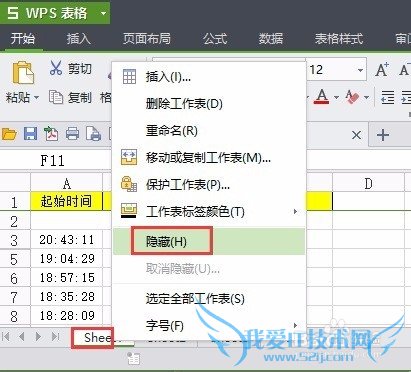
Task: Export to PDF icon
Action: click(x=51, y=134)
